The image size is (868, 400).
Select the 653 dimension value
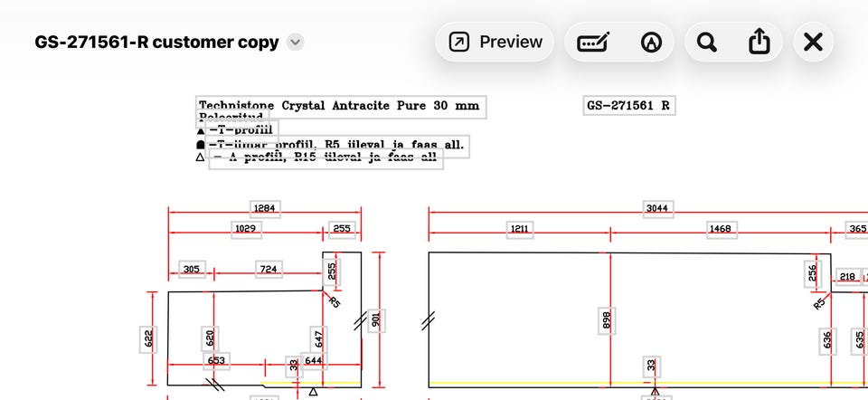coord(216,361)
